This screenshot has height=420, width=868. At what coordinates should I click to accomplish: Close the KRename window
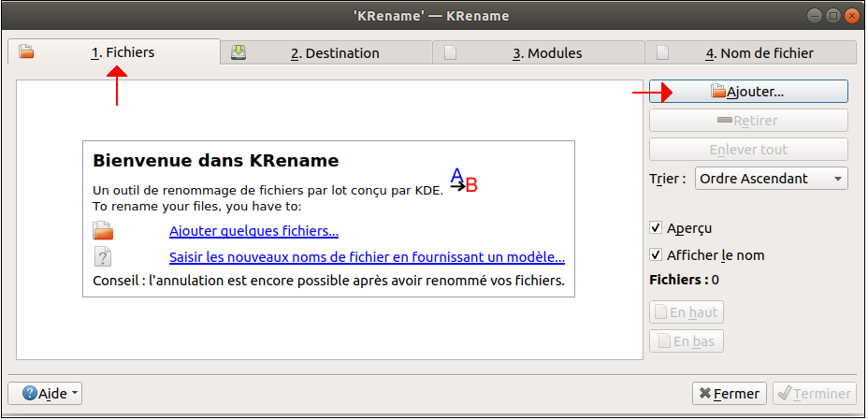pos(851,16)
